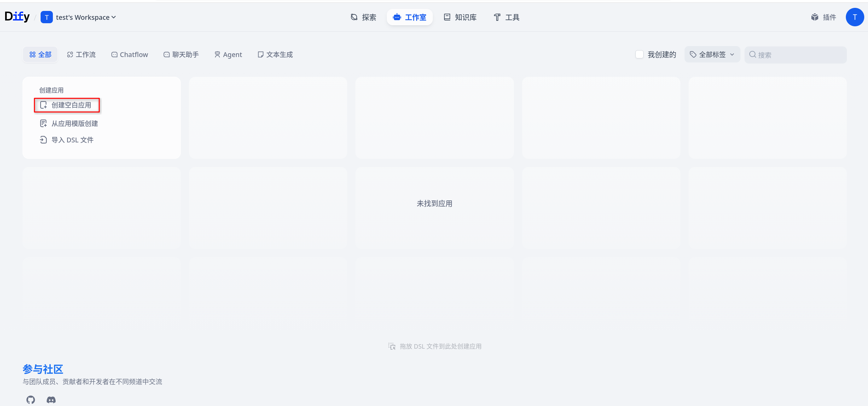The width and height of the screenshot is (868, 406).
Task: Click the 工具 tools hammer icon
Action: pos(497,17)
